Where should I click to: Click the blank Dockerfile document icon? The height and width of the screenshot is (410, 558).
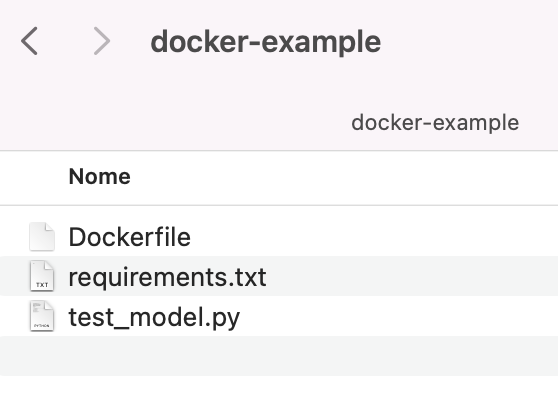pyautogui.click(x=42, y=237)
